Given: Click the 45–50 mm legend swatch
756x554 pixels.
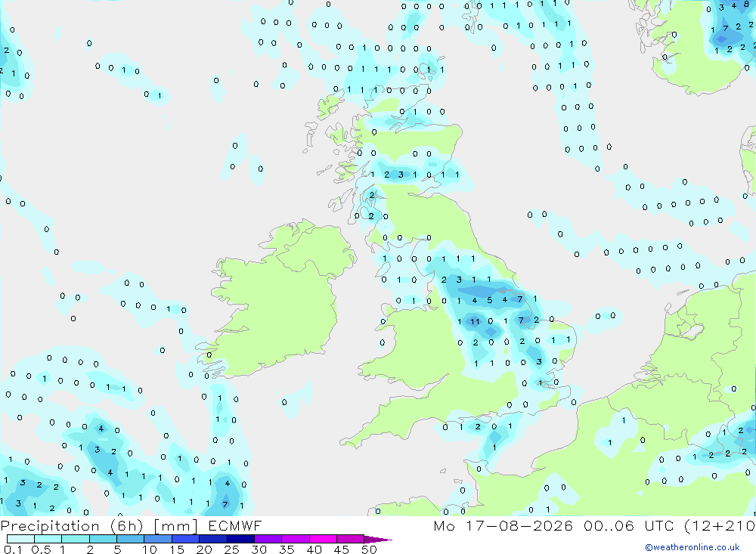Looking at the screenshot, I should [x=351, y=539].
